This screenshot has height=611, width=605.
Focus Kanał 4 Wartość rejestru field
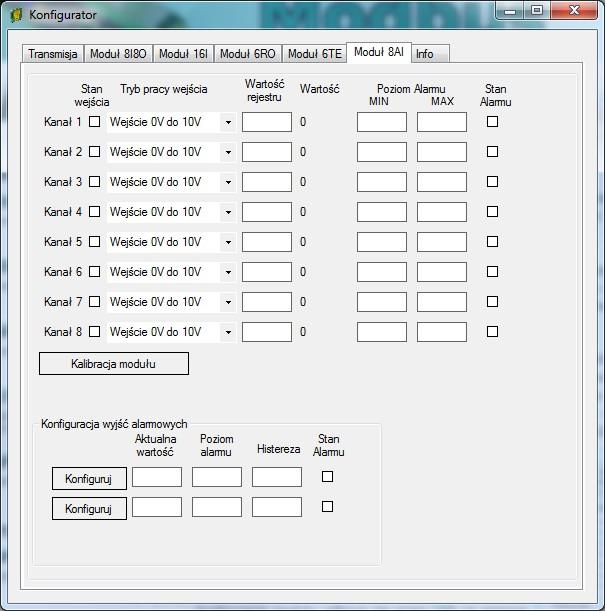tap(267, 212)
